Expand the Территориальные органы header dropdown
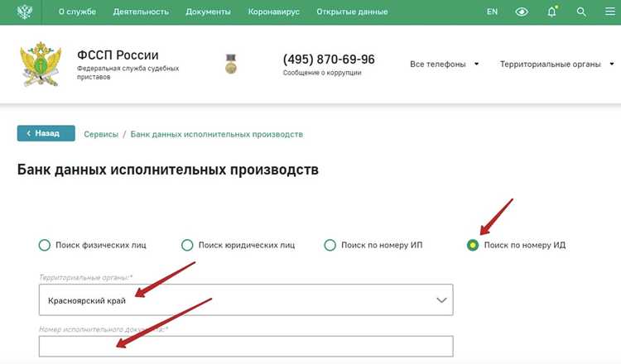Screen dimensions: 621x364 coord(557,64)
